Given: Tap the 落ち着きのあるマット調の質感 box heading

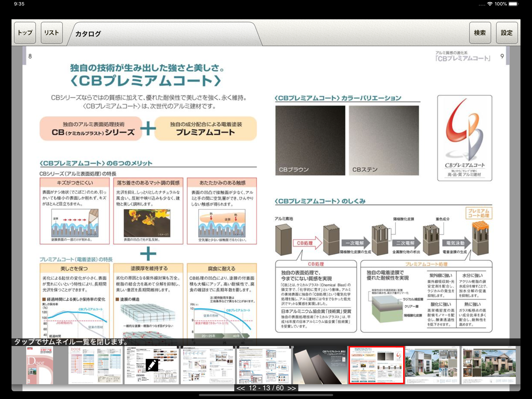Looking at the screenshot, I should click(148, 183).
